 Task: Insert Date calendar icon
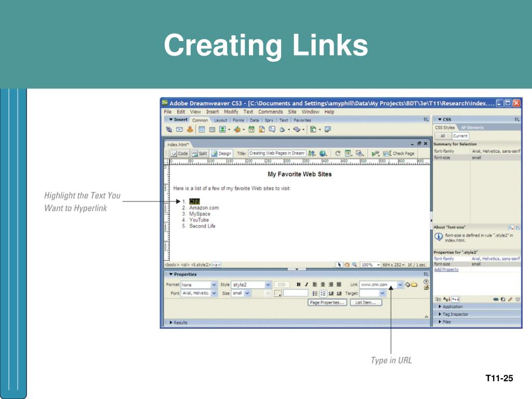pyautogui.click(x=251, y=129)
